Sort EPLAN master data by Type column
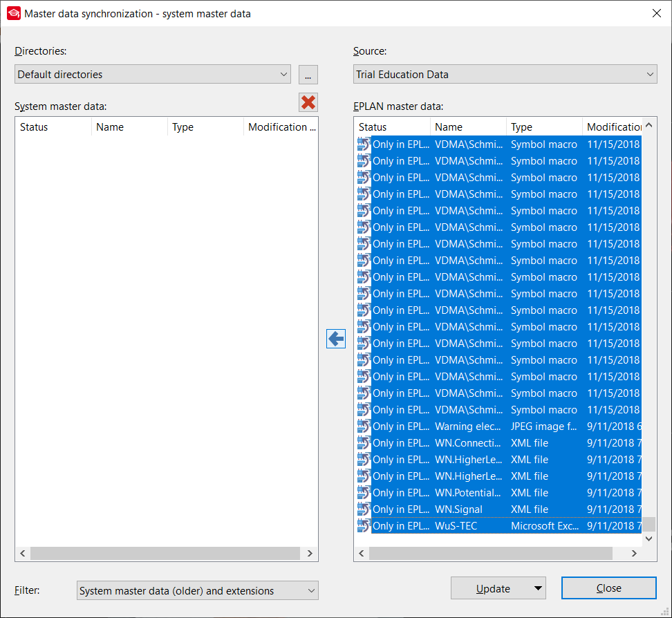This screenshot has height=618, width=672. pos(544,127)
